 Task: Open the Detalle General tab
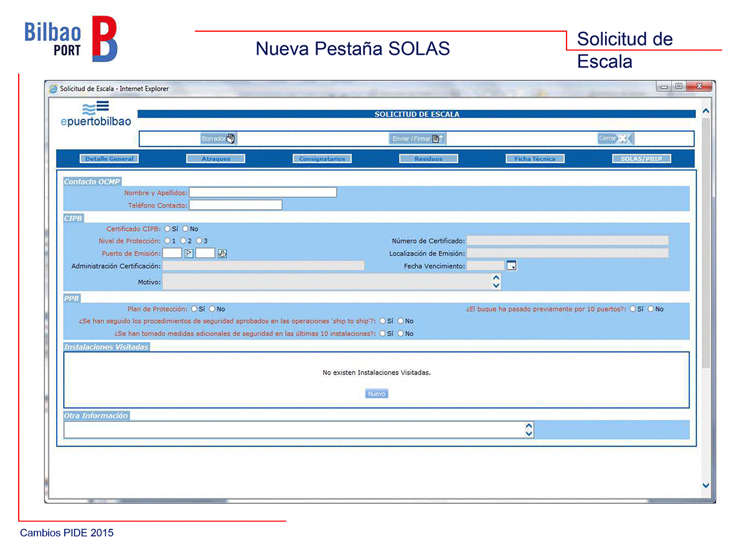(x=109, y=159)
